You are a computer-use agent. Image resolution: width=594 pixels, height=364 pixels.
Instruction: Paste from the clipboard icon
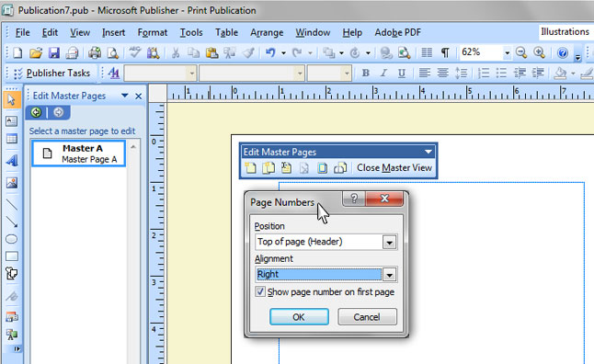point(211,52)
